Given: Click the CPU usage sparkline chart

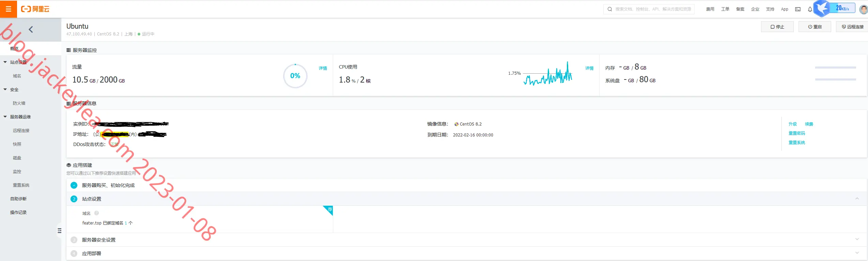Looking at the screenshot, I should [x=548, y=74].
